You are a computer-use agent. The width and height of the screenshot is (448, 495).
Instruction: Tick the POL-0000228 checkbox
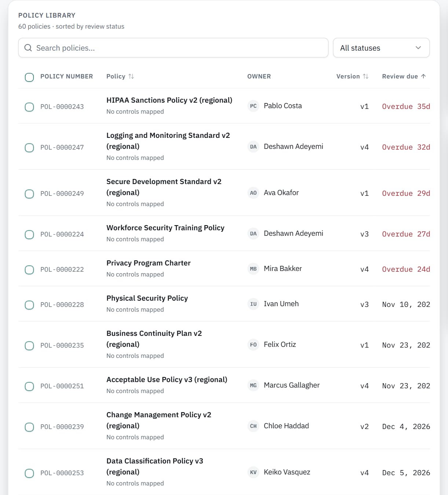29,305
